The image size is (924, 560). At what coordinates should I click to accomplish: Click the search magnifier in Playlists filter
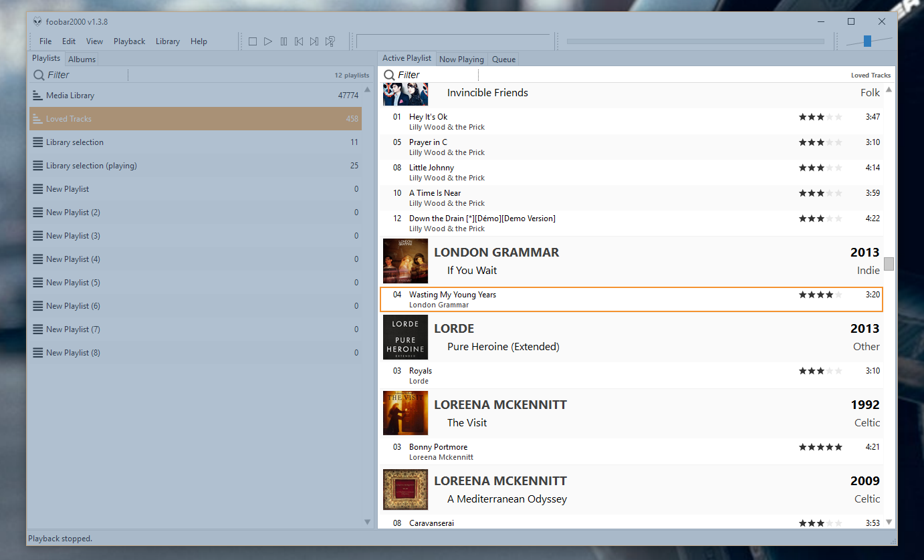click(x=39, y=75)
